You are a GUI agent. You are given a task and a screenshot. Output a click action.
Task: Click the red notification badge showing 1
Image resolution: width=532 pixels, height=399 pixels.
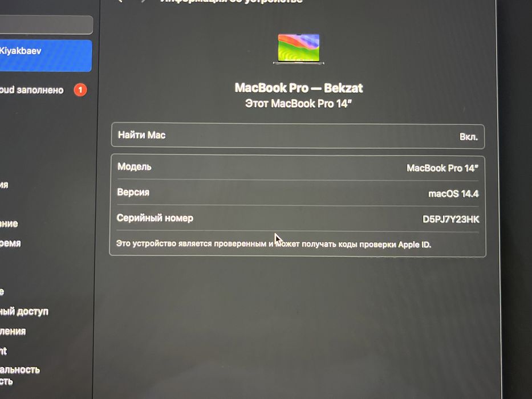[x=80, y=90]
